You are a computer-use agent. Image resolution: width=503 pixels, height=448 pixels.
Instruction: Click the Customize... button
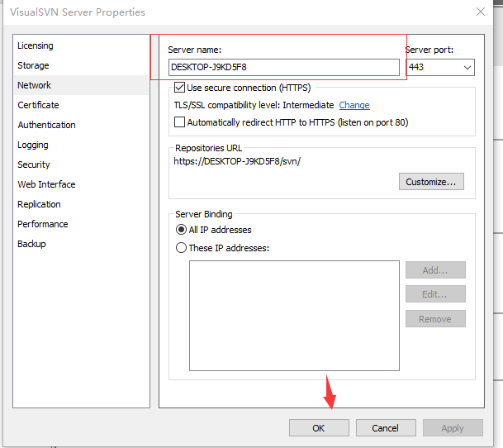[x=431, y=182]
